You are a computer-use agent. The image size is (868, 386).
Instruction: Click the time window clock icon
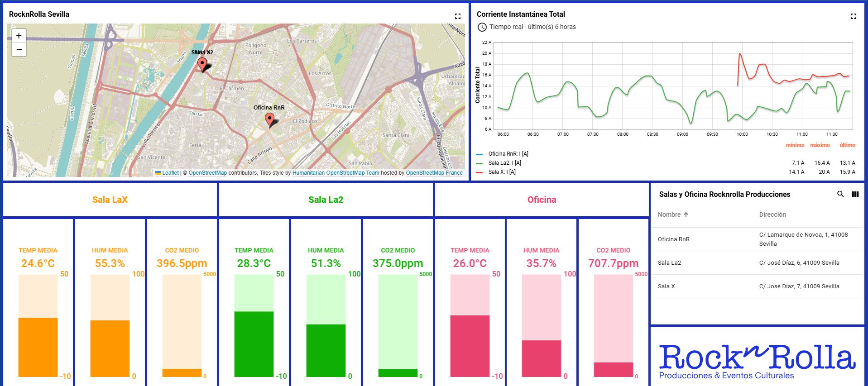tap(482, 27)
